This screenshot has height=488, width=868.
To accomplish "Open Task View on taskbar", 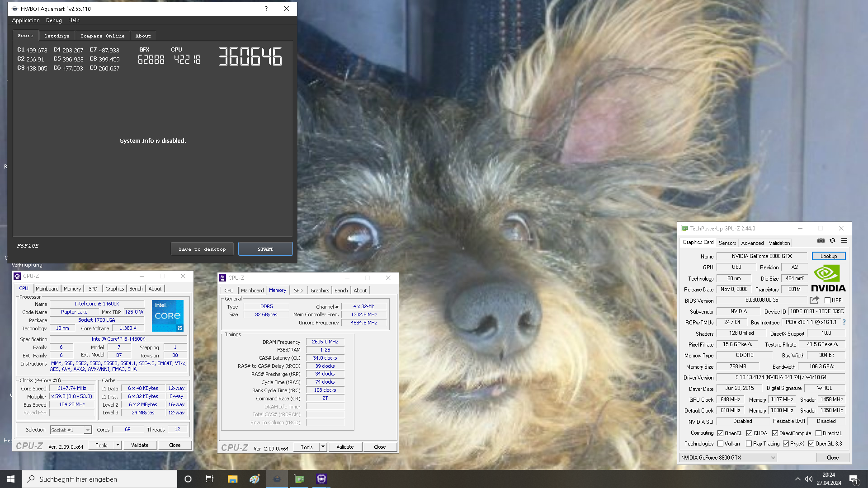I will (210, 479).
